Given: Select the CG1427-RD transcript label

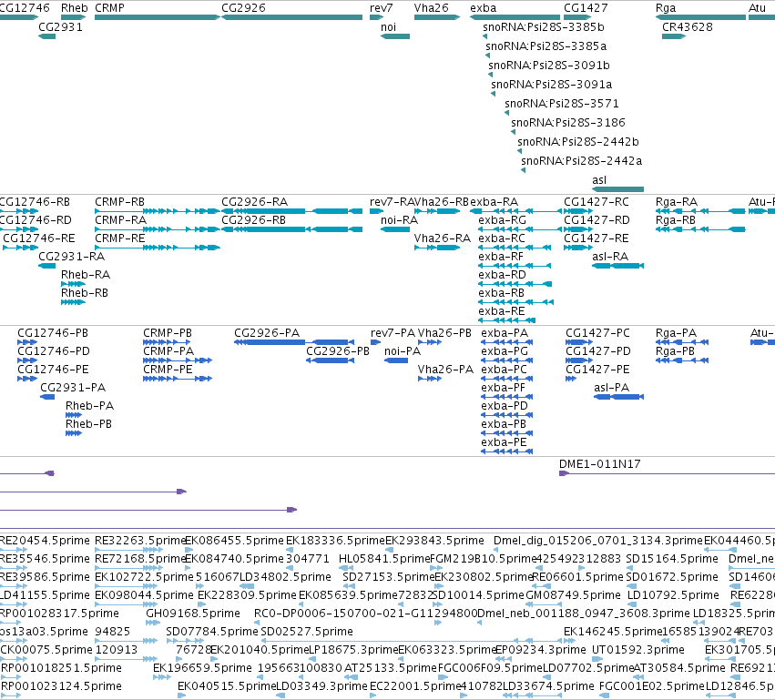Looking at the screenshot, I should [x=597, y=220].
